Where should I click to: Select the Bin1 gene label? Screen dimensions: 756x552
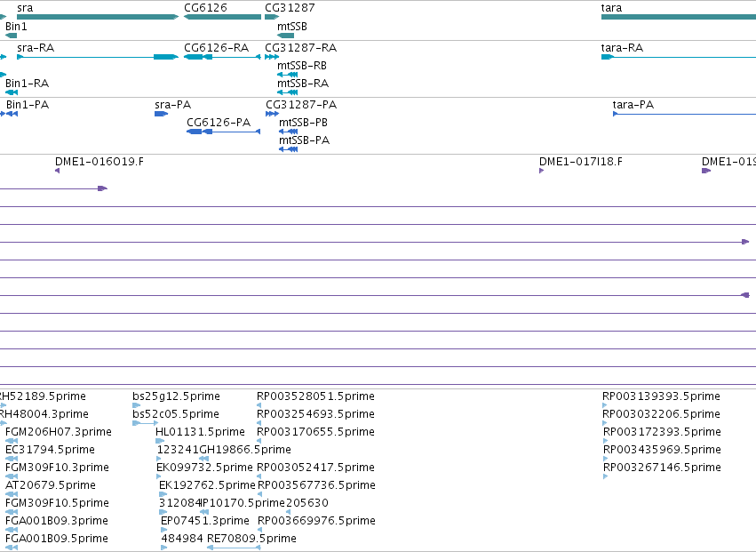[16, 27]
